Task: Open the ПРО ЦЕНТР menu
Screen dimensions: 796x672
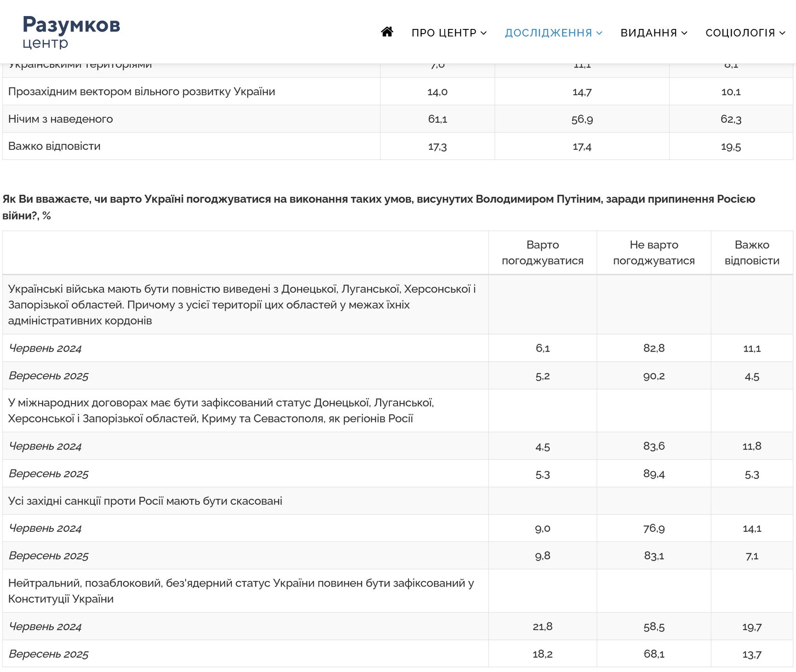Action: [x=443, y=33]
